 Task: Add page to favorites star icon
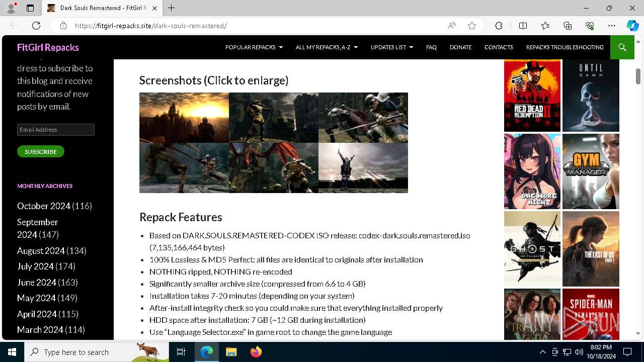[472, 26]
